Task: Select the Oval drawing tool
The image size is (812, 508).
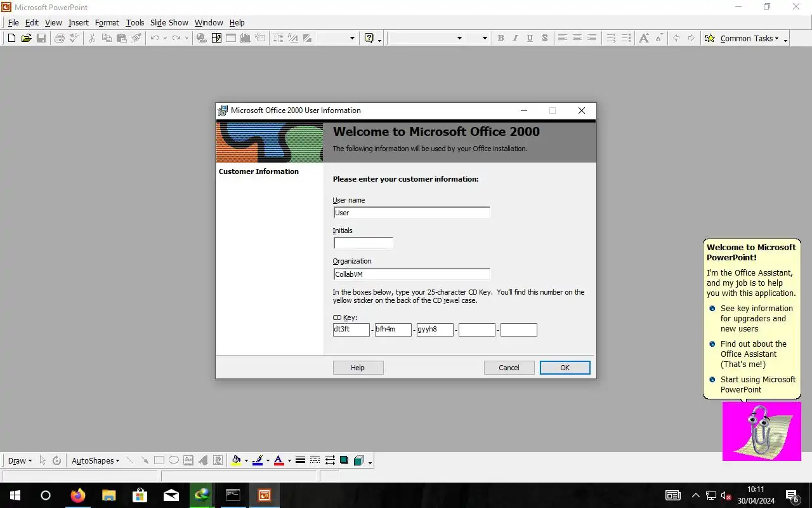Action: pyautogui.click(x=174, y=460)
